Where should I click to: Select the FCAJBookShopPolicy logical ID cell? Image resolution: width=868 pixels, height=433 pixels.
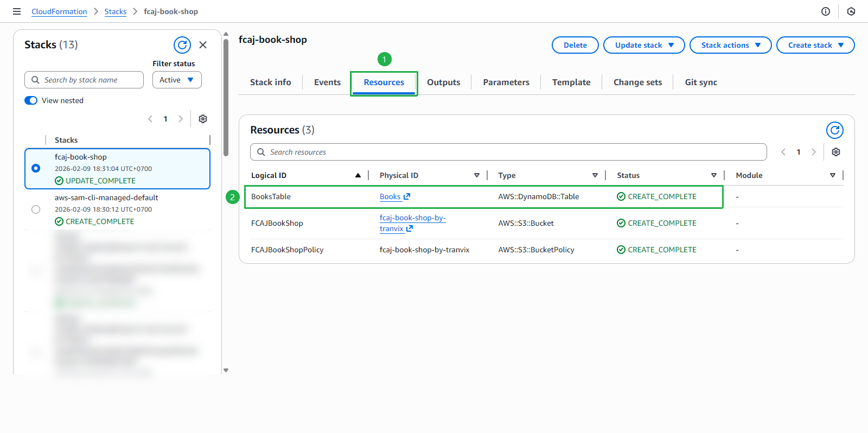(288, 250)
